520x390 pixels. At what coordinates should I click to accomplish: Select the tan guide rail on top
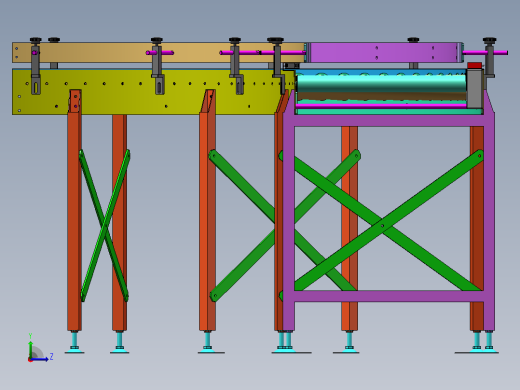[159, 52]
